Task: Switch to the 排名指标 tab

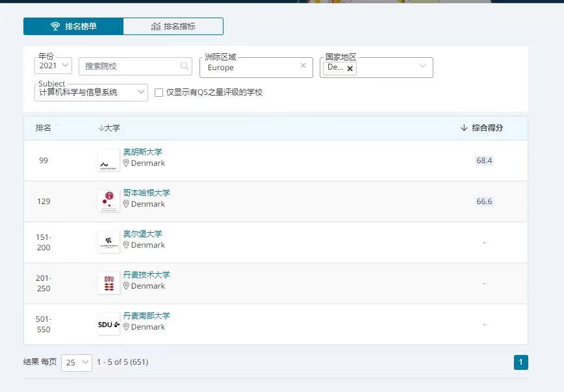Action: coord(173,27)
